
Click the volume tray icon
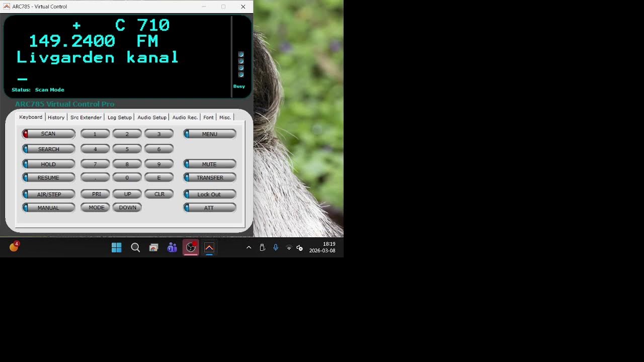click(299, 247)
